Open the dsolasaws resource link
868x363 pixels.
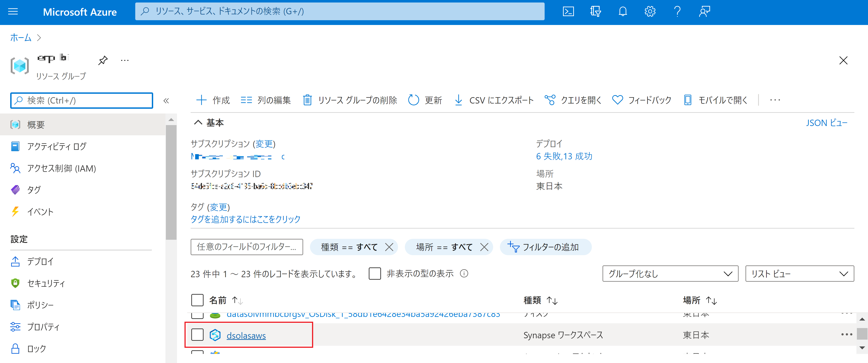click(x=246, y=335)
